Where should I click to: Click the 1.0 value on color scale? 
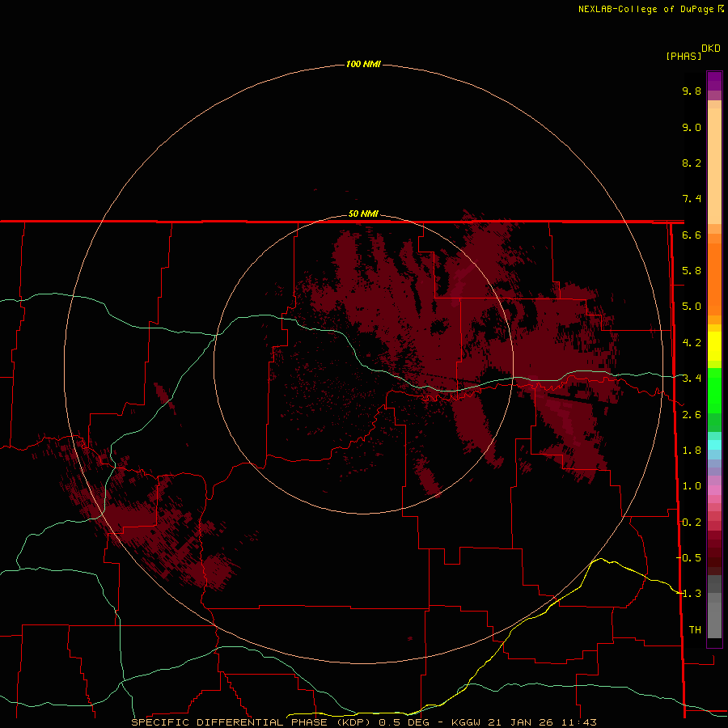click(x=692, y=486)
